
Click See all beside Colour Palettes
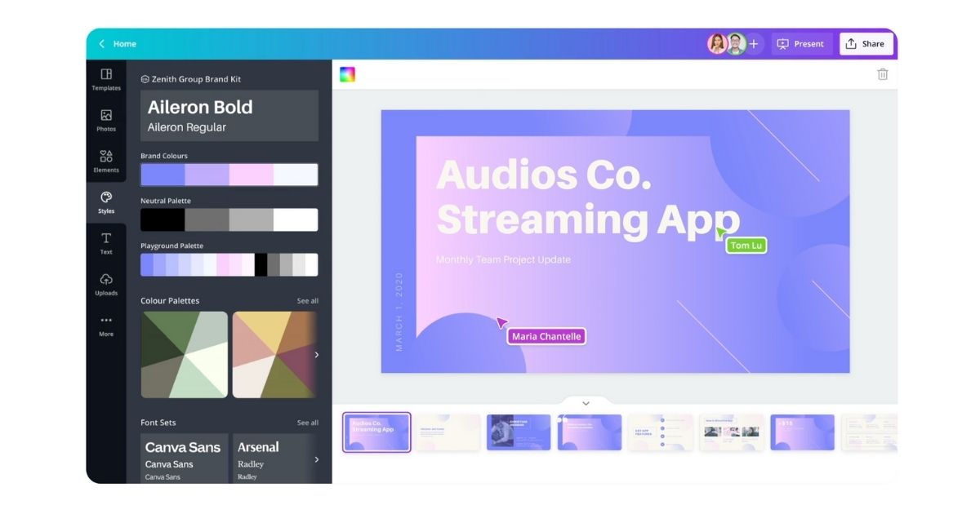click(x=307, y=301)
